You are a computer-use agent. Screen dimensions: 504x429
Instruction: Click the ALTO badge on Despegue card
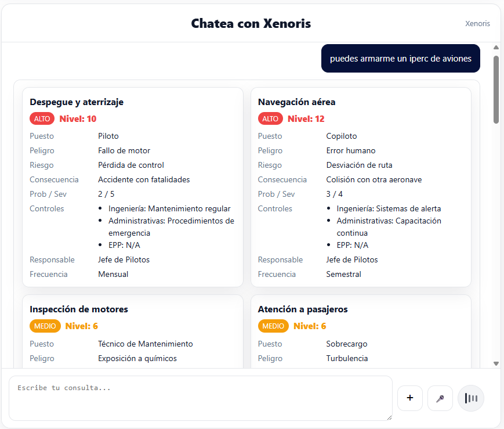coord(42,119)
